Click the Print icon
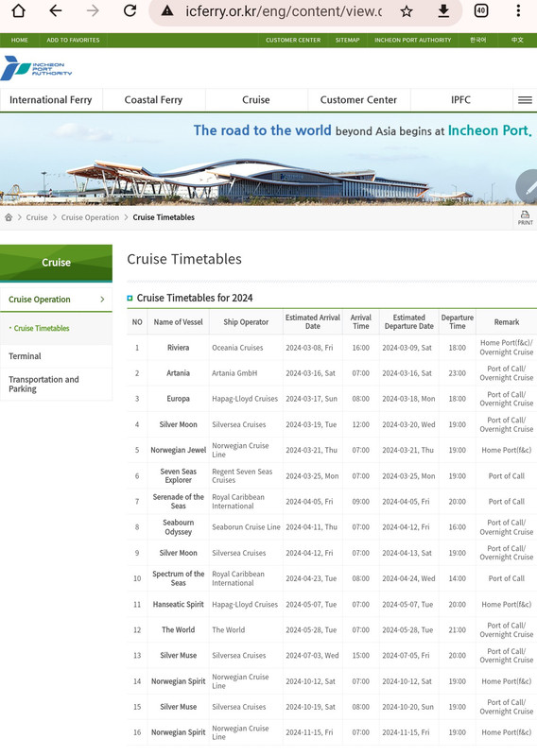Screen dimensions: 537x756 click(525, 217)
